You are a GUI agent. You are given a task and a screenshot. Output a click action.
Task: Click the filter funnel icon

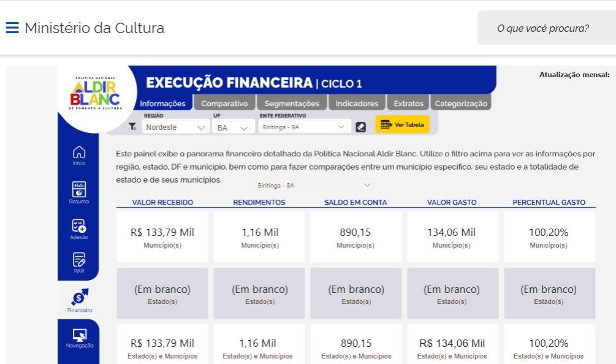[132, 127]
